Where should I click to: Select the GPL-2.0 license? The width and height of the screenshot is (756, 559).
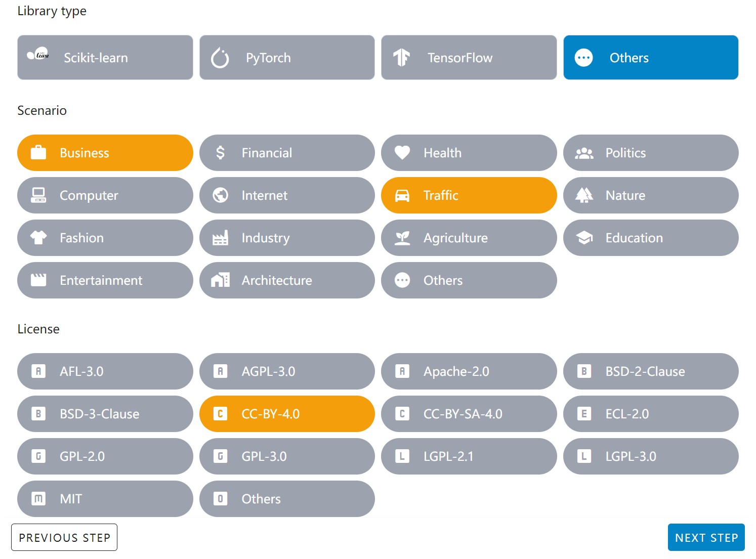[105, 456]
